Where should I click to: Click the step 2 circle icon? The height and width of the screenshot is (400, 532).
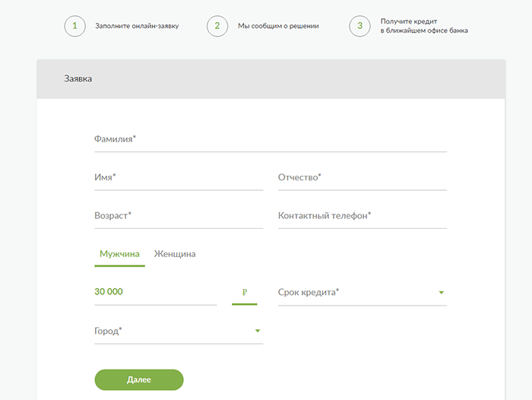coord(217,26)
